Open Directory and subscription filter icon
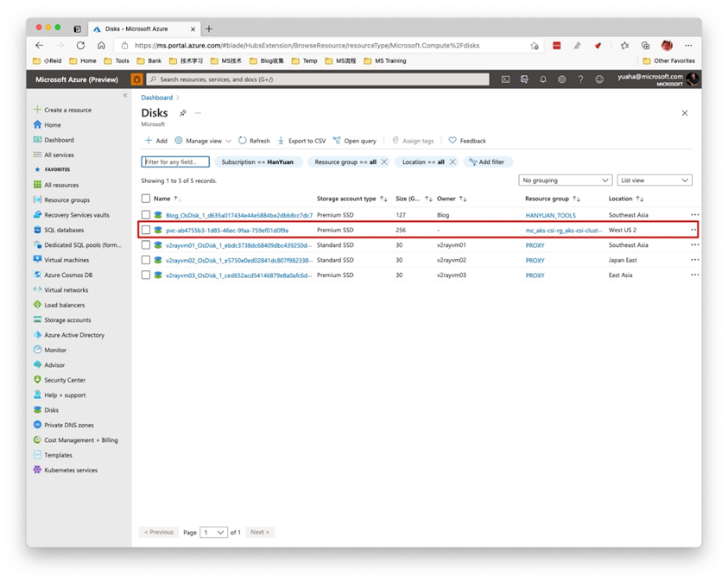The height and width of the screenshot is (582, 728). tap(524, 79)
